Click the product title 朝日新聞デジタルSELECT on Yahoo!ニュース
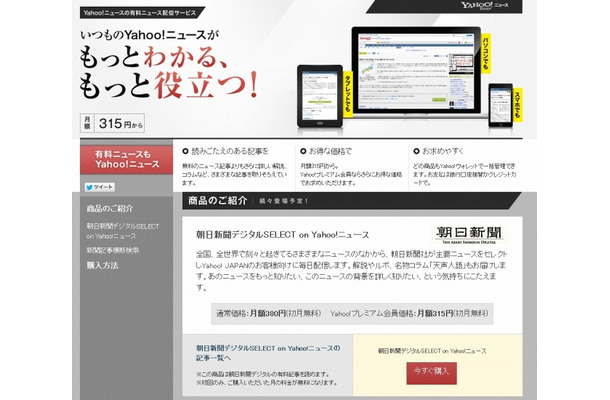Screen dimensions: 610x400 pyautogui.click(x=282, y=235)
